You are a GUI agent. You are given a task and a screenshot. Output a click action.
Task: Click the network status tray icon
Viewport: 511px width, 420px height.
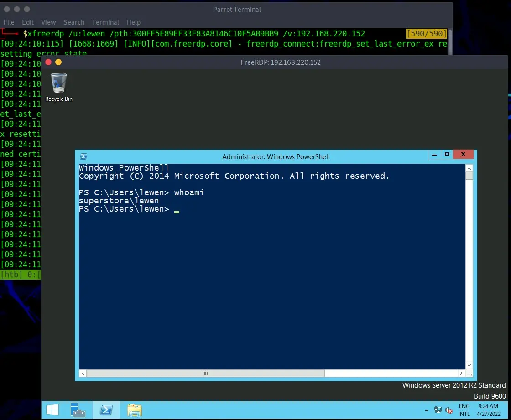pos(438,410)
